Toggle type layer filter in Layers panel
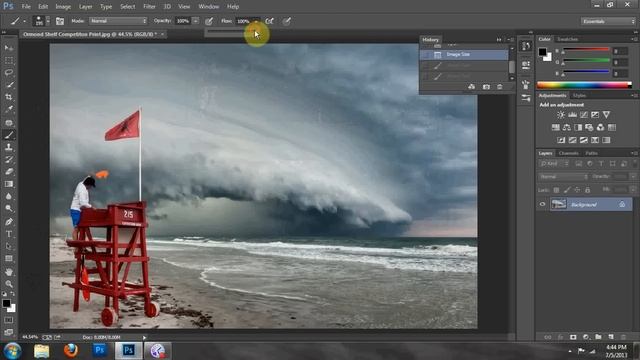640x360 pixels. point(601,164)
